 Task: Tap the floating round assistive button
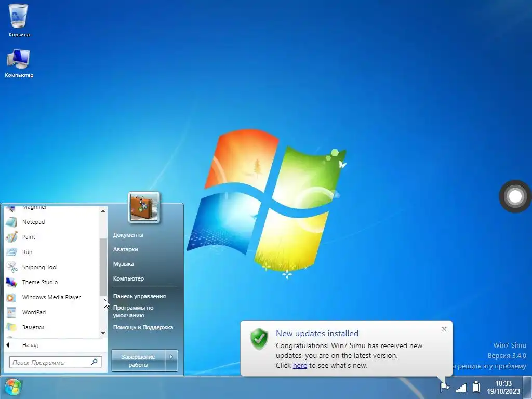(515, 196)
